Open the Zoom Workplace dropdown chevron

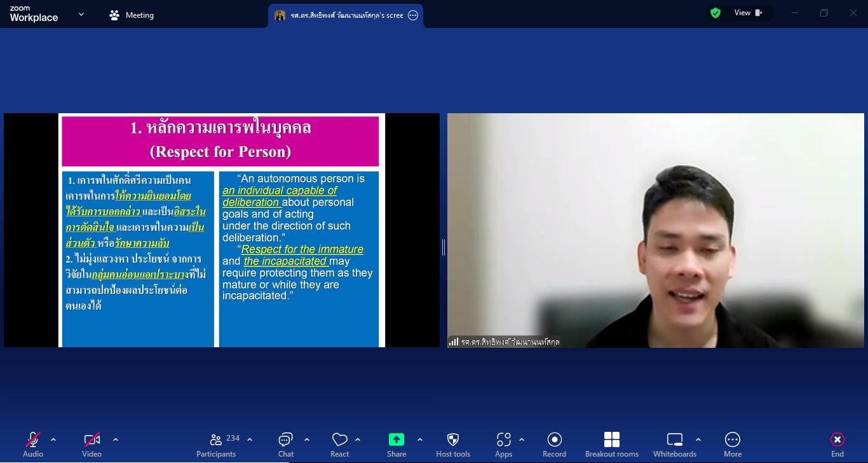coord(81,14)
